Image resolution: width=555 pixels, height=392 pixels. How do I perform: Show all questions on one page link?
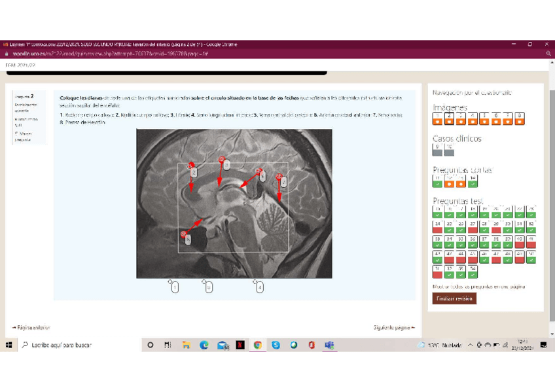[x=478, y=287]
